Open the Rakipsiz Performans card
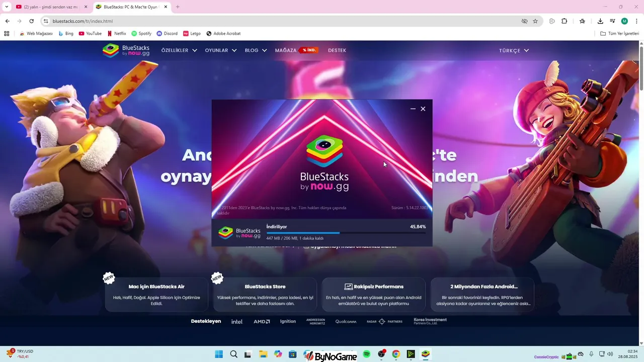The image size is (644, 362). click(374, 295)
